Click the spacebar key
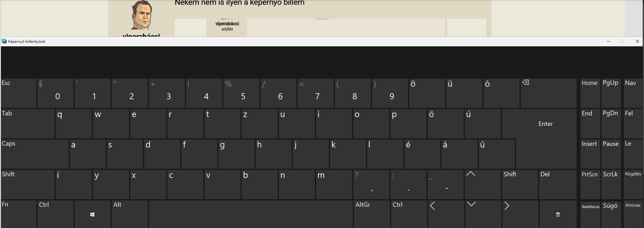 click(x=250, y=214)
